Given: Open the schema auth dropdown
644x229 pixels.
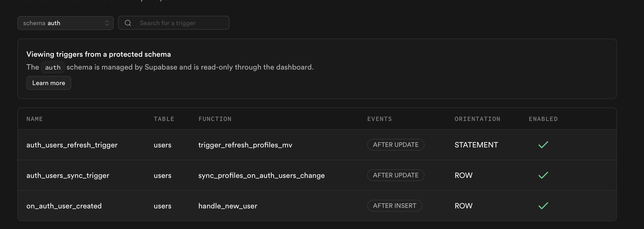Looking at the screenshot, I should pos(65,23).
